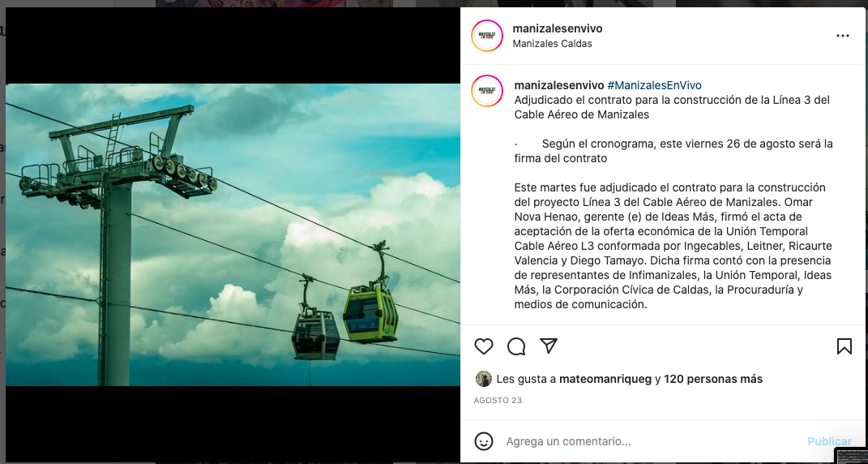Open the three-dot more options menu
The height and width of the screenshot is (464, 868).
click(x=843, y=36)
